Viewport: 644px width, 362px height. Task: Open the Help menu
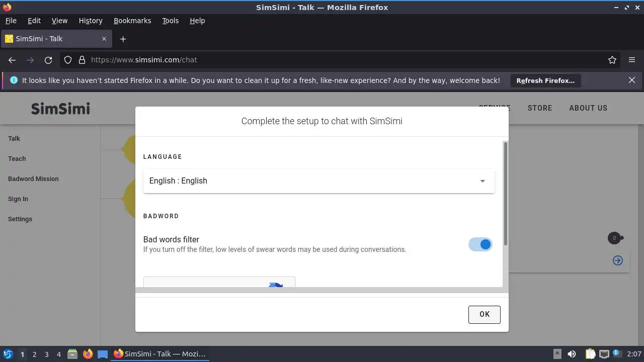197,21
